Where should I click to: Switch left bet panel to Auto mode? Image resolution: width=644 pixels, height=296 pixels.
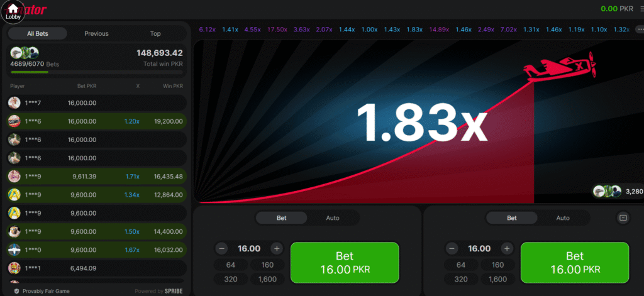pyautogui.click(x=333, y=218)
